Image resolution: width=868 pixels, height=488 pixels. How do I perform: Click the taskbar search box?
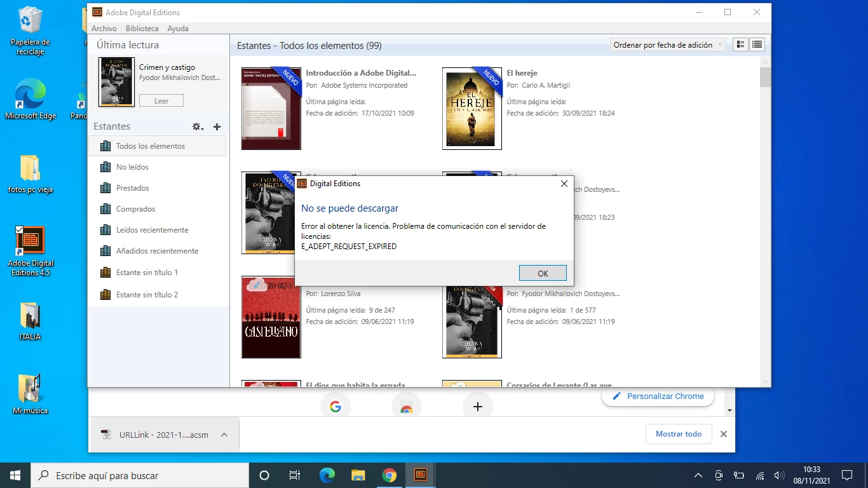point(140,475)
